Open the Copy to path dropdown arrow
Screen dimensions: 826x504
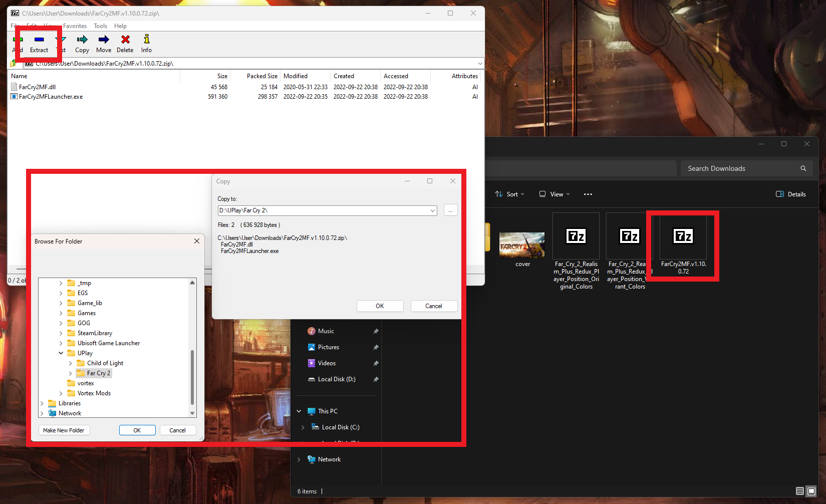pos(433,211)
